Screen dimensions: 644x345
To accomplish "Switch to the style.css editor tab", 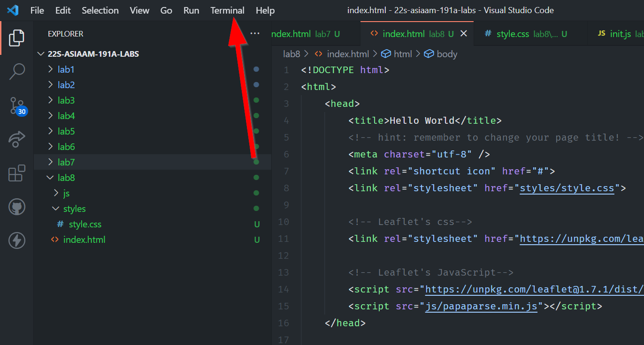I will point(513,34).
